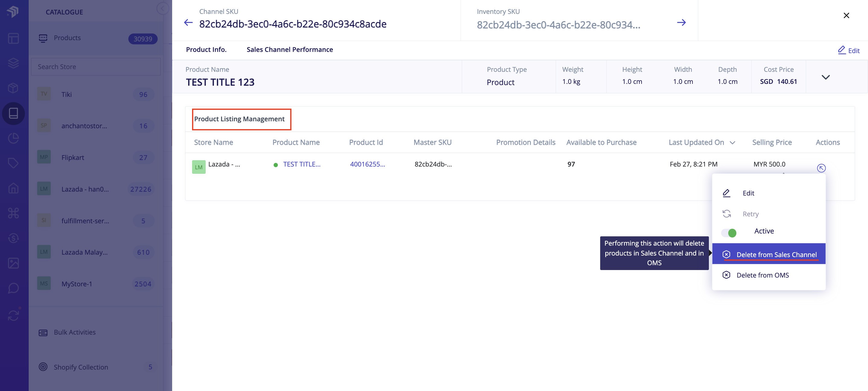The height and width of the screenshot is (391, 868).
Task: Select anchantostor... store entry
Action: pyautogui.click(x=96, y=126)
